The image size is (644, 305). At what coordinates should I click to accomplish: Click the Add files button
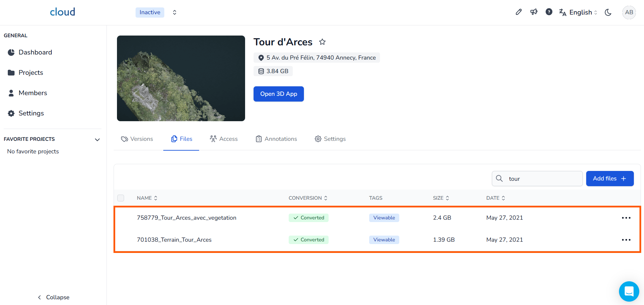click(610, 178)
